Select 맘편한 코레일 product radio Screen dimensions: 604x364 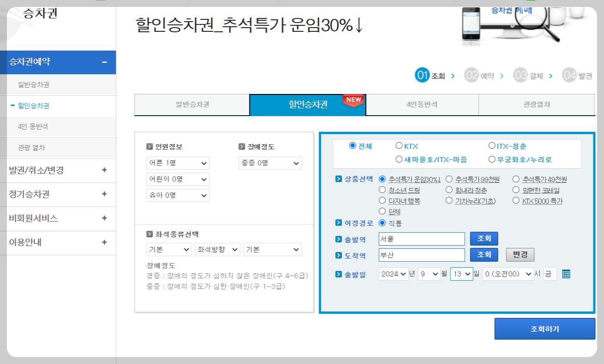coord(516,190)
